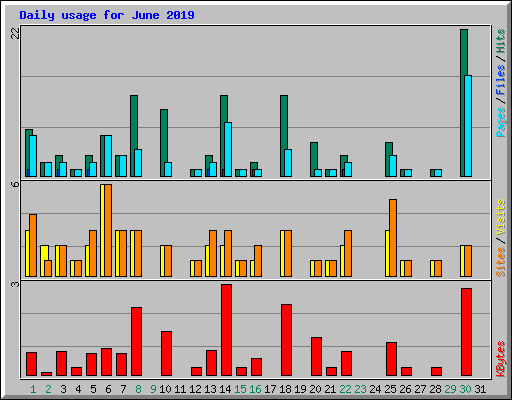The width and height of the screenshot is (512, 400).
Task: Click the yellow Sites bar for day 2
Action: pyautogui.click(x=44, y=261)
